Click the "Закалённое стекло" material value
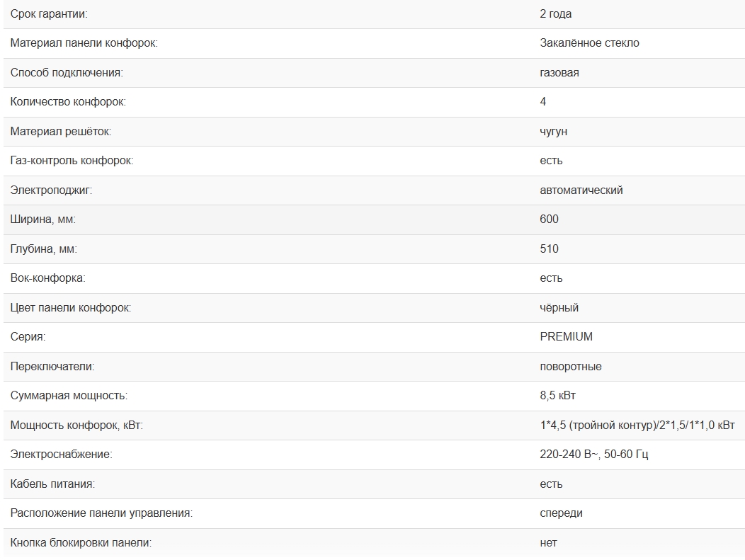 (x=589, y=43)
